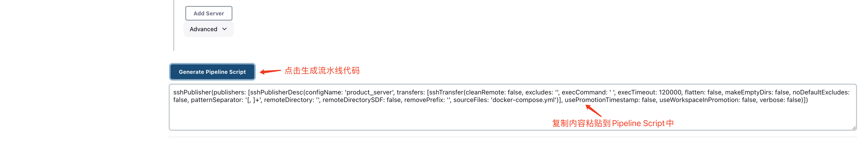The image size is (868, 149).
Task: Click the Advanced label
Action: click(203, 29)
